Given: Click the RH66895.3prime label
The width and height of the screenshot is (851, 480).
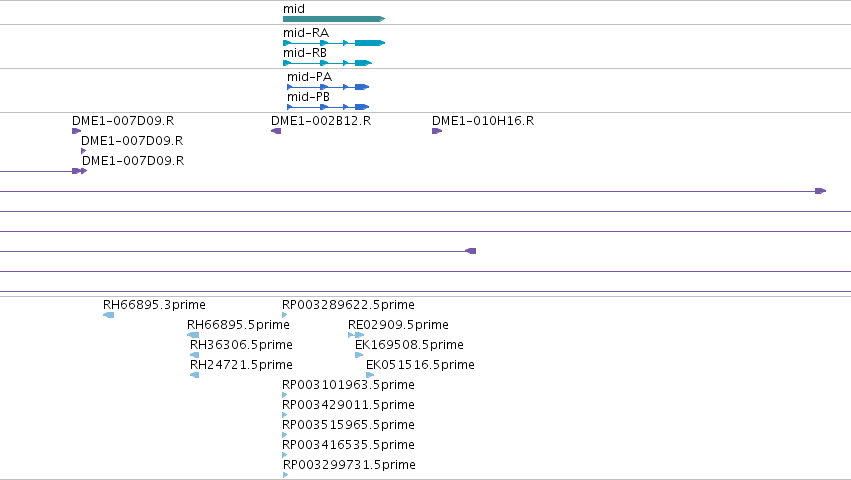Looking at the screenshot, I should click(x=154, y=305).
